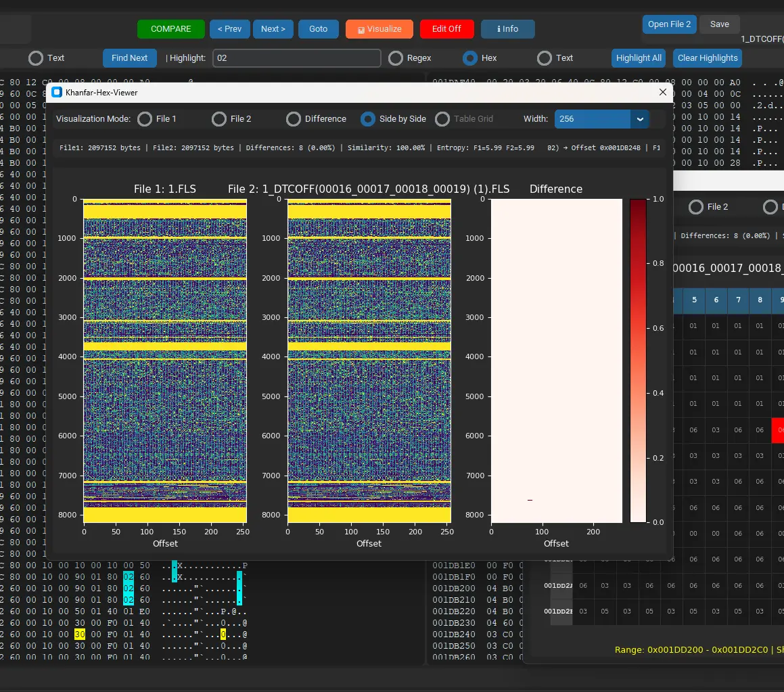The height and width of the screenshot is (692, 784).
Task: Click Open File 2
Action: pyautogui.click(x=669, y=24)
